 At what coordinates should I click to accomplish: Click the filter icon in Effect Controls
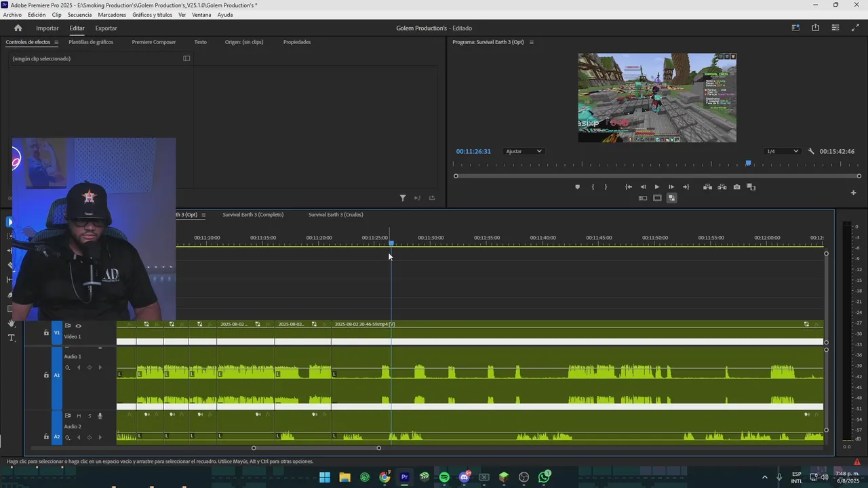pyautogui.click(x=403, y=198)
